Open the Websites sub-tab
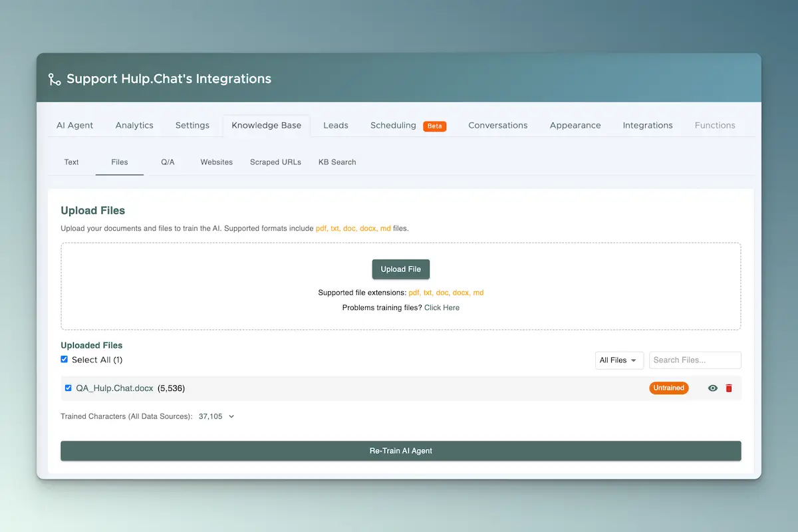798x532 pixels. click(x=217, y=162)
